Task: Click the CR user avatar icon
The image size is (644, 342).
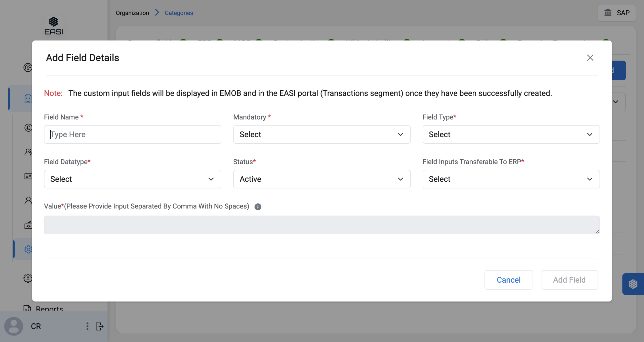Action: coord(14,326)
